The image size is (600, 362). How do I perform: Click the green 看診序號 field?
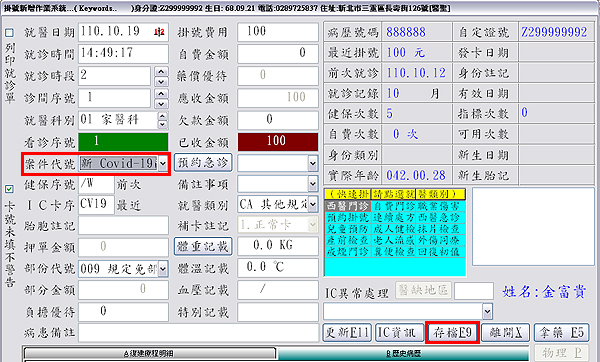pyautogui.click(x=123, y=142)
